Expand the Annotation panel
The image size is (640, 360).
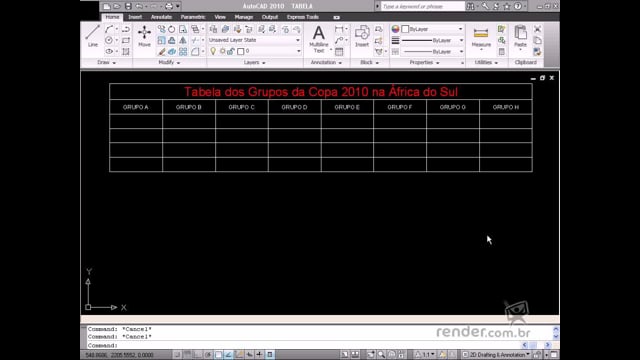[x=326, y=62]
